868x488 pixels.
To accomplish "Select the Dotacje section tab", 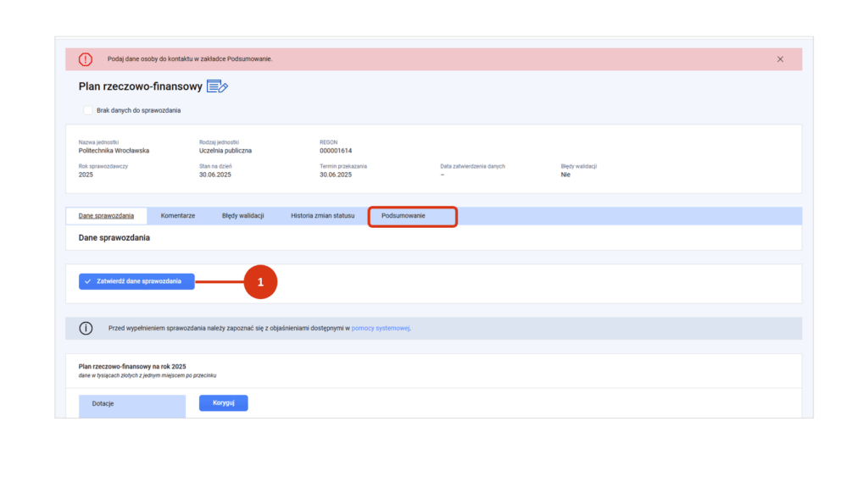I will click(x=132, y=406).
